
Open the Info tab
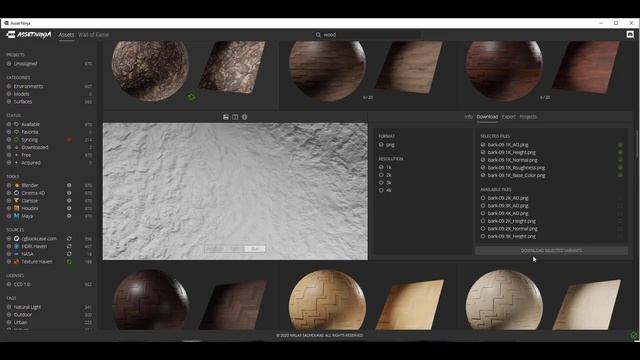[468, 117]
